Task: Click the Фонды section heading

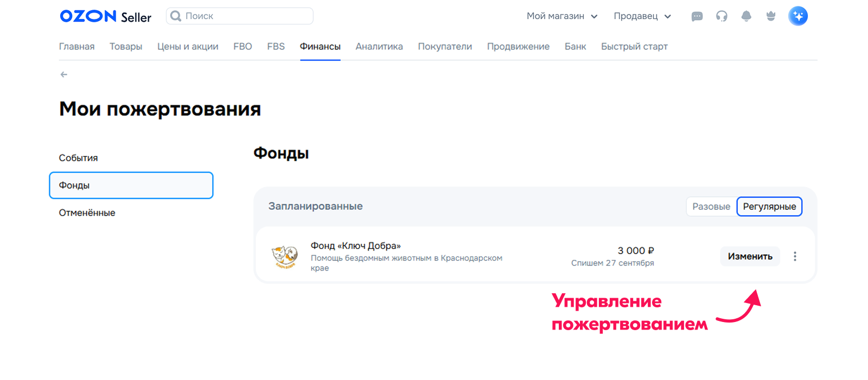Action: (281, 153)
